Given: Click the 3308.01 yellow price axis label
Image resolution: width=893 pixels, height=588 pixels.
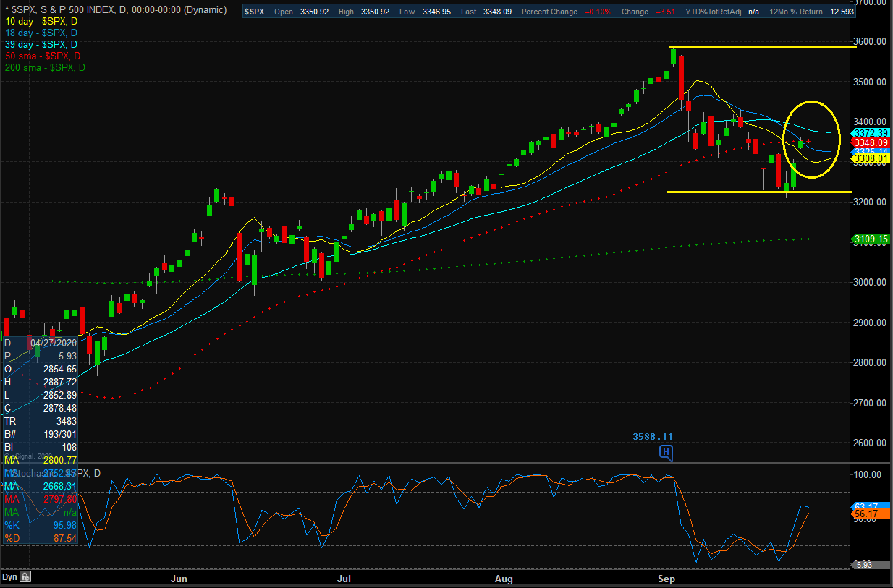Looking at the screenshot, I should coord(871,158).
